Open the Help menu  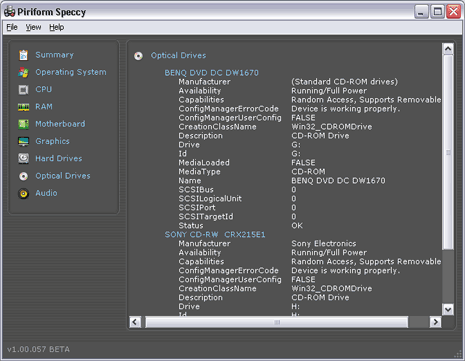57,27
